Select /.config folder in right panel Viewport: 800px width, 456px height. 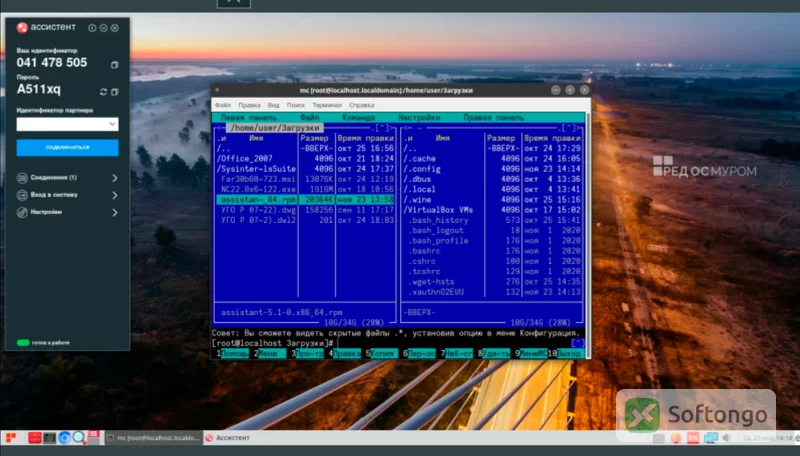[492, 169]
